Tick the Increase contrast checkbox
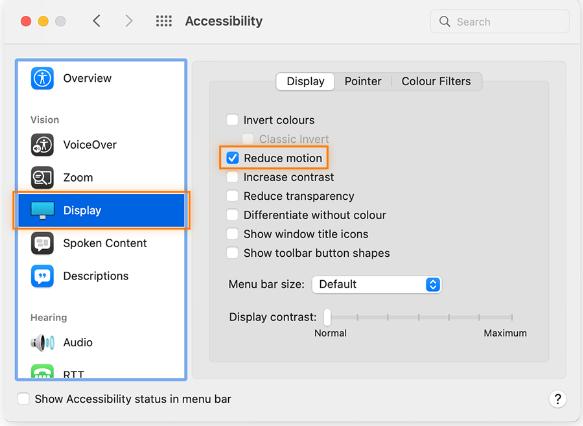 pos(232,177)
